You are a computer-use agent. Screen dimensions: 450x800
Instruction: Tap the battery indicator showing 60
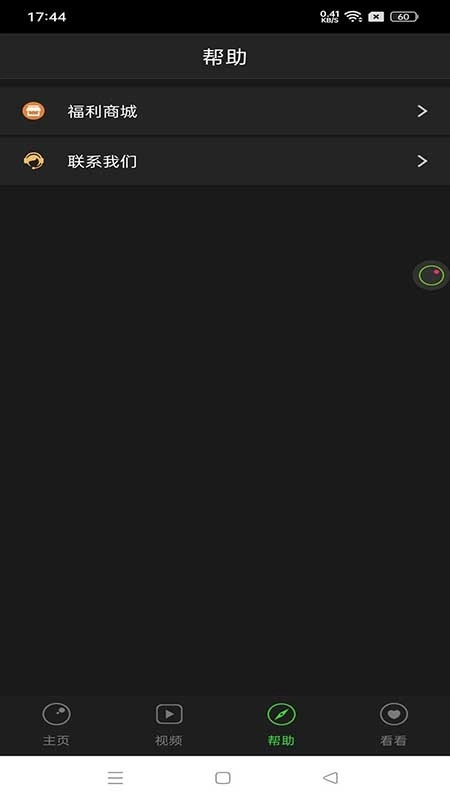(404, 17)
